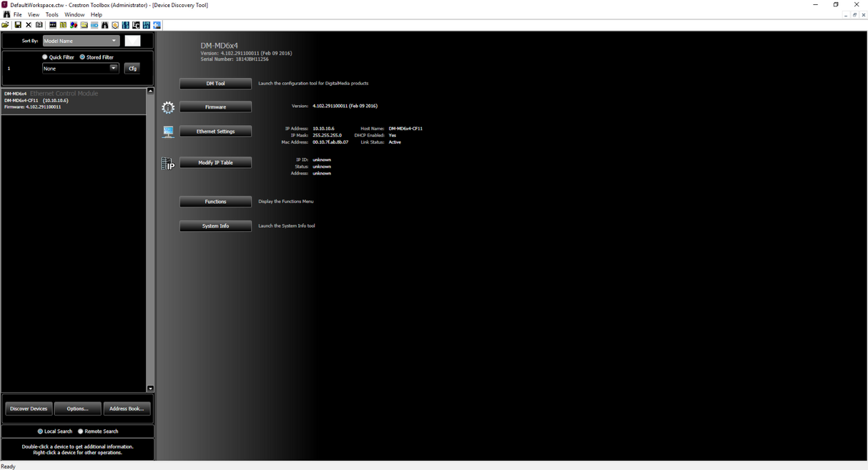
Task: Expand the stored filter None dropdown
Action: [80, 69]
